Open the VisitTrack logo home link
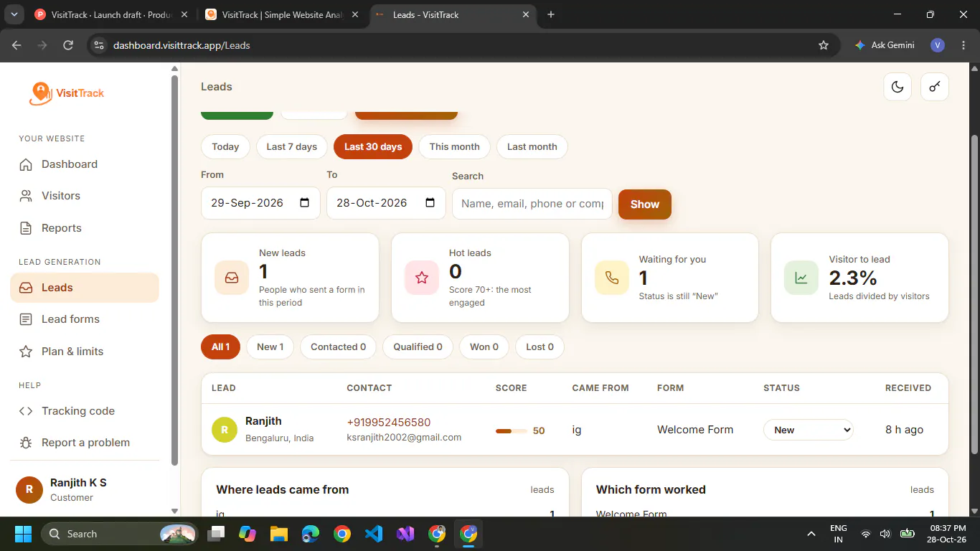Screen dimensions: 980x551 pos(67,93)
